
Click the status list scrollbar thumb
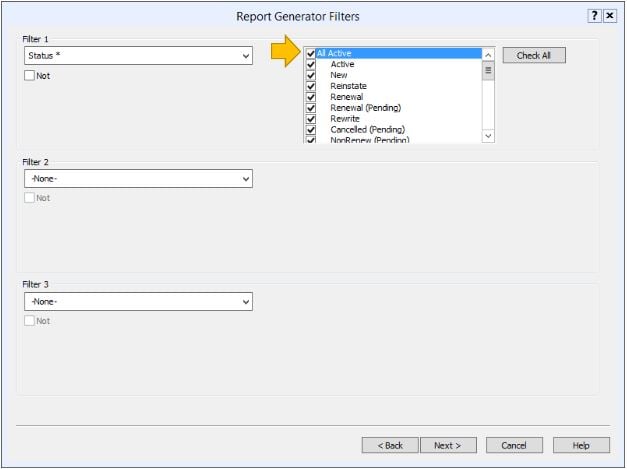pos(488,70)
